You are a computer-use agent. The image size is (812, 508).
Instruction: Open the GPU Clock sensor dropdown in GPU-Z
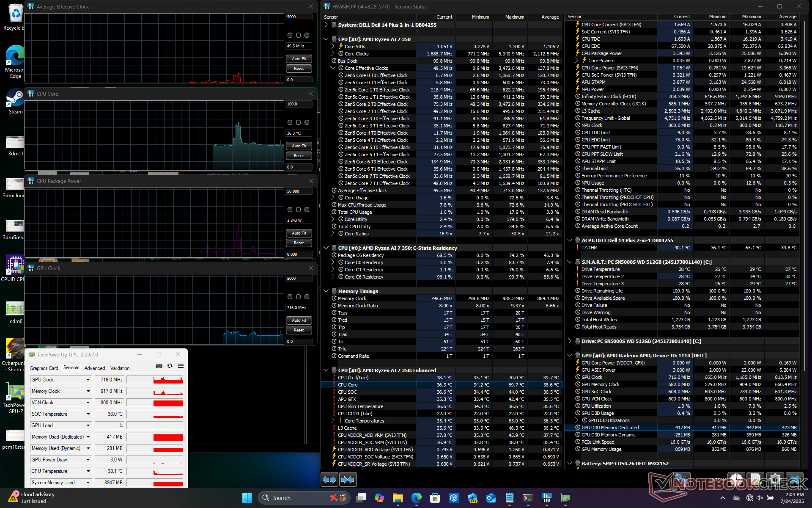[88, 380]
